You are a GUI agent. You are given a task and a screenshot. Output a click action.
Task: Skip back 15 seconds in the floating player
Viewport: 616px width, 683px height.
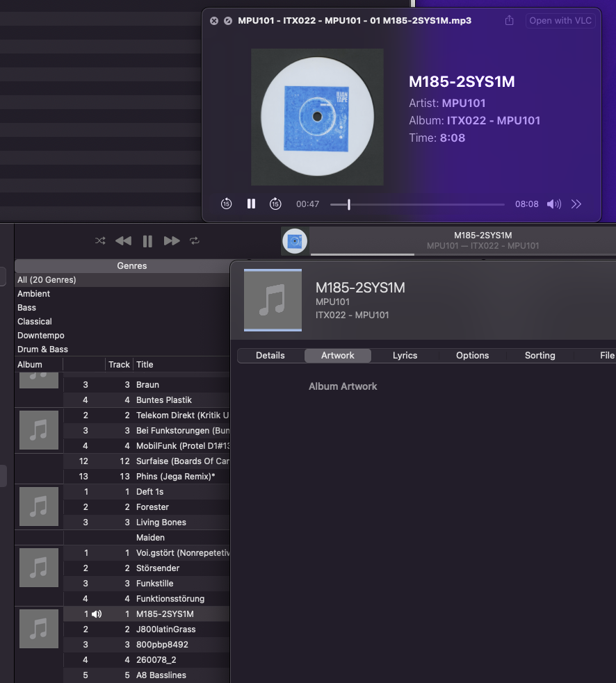click(x=226, y=204)
